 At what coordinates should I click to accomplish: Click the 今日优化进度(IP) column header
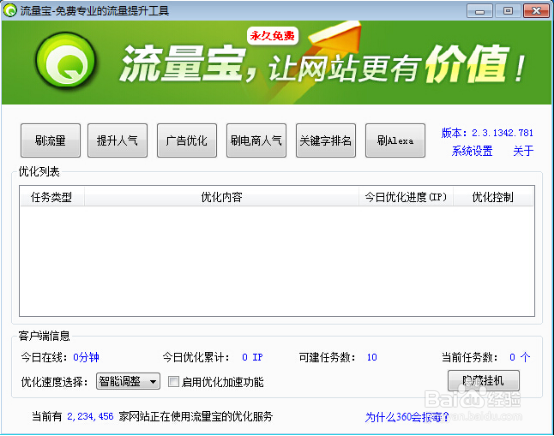(x=406, y=197)
